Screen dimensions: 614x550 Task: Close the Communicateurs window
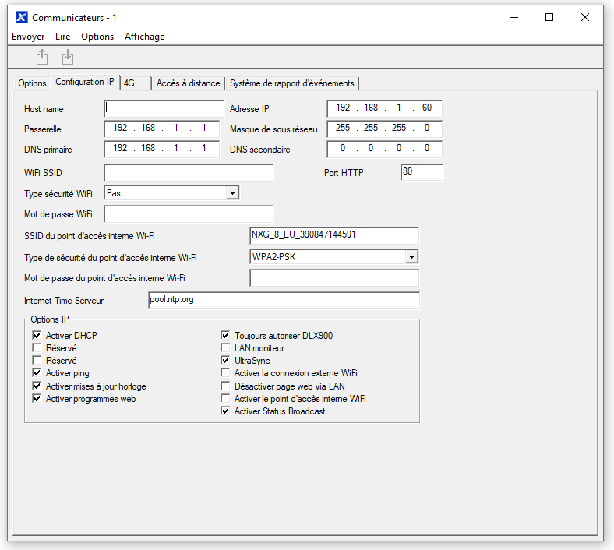pos(585,17)
